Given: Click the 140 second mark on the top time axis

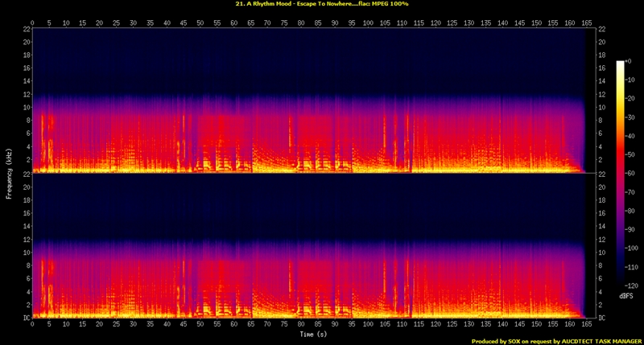Looking at the screenshot, I should 502,22.
